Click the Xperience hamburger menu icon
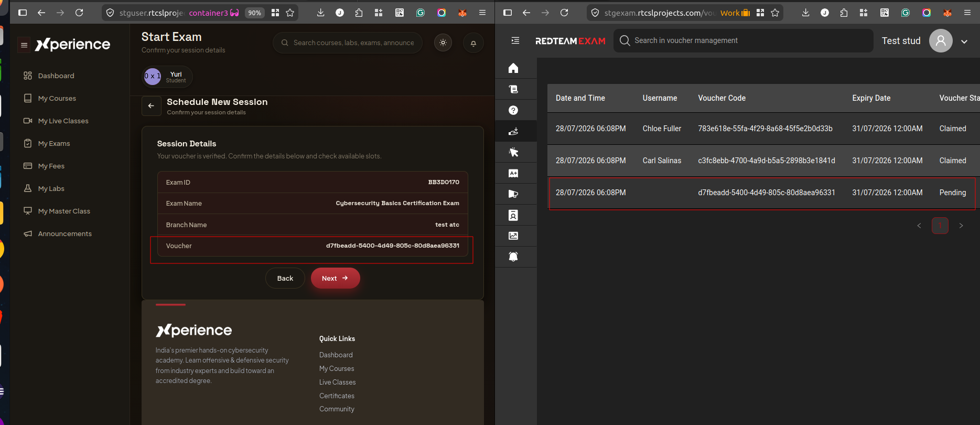This screenshot has width=980, height=425. [24, 45]
